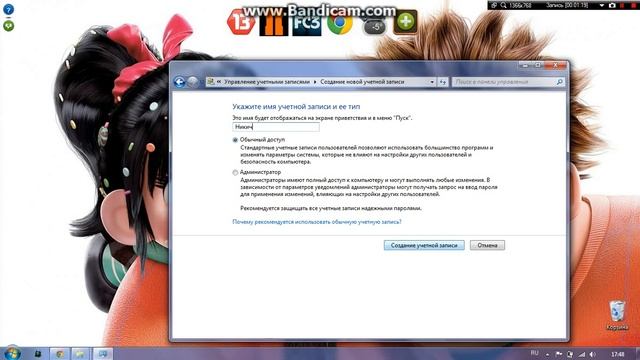640x360 pixels.
Task: Click the Создание учетной записи button
Action: tap(424, 245)
